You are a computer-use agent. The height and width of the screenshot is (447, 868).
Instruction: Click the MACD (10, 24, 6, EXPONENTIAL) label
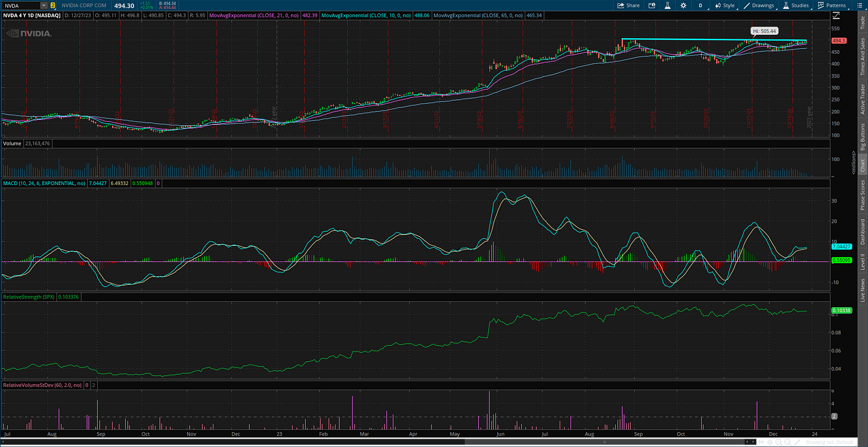pyautogui.click(x=45, y=184)
